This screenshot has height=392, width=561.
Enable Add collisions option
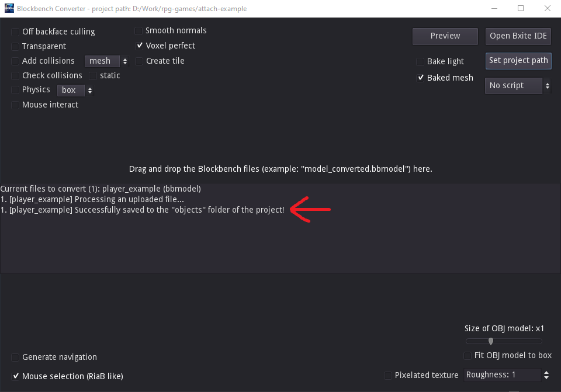[15, 61]
